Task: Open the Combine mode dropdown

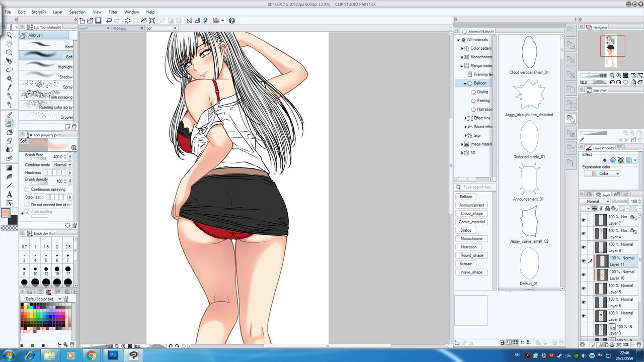Action: [x=62, y=165]
